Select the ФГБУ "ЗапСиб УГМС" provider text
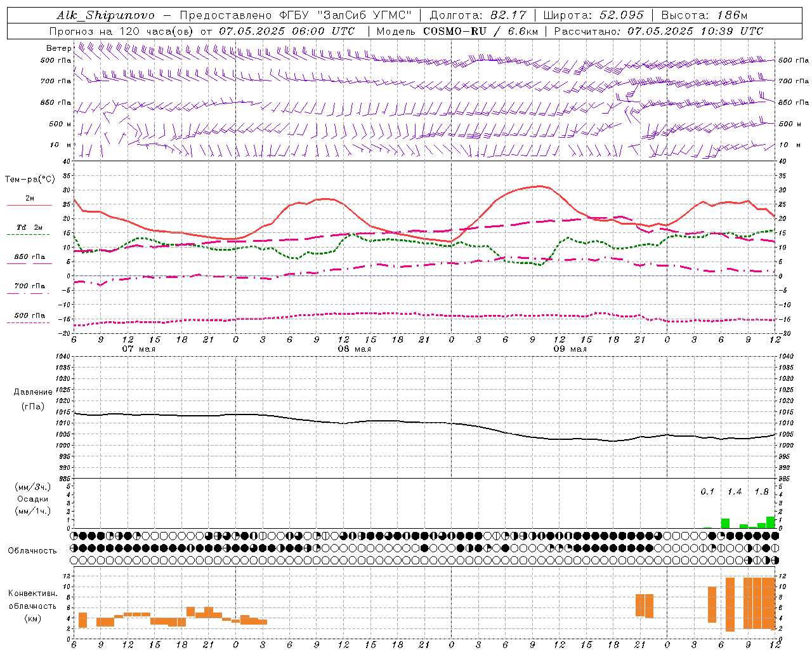812x650 pixels. pyautogui.click(x=344, y=15)
